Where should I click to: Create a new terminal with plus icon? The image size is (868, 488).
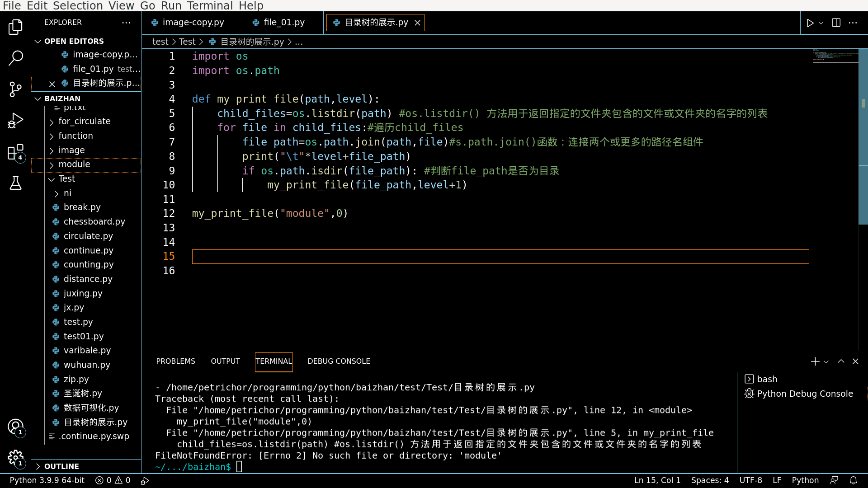[815, 361]
